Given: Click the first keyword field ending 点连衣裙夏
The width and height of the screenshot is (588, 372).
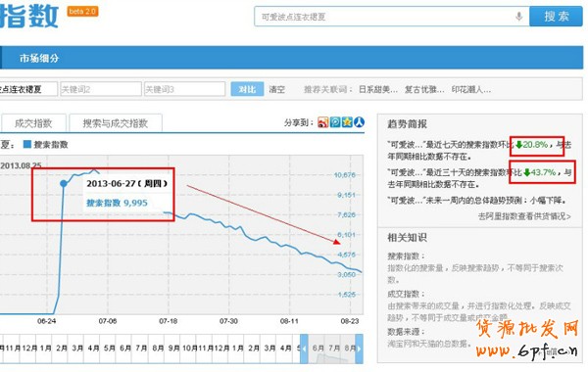Looking at the screenshot, I should (28, 89).
